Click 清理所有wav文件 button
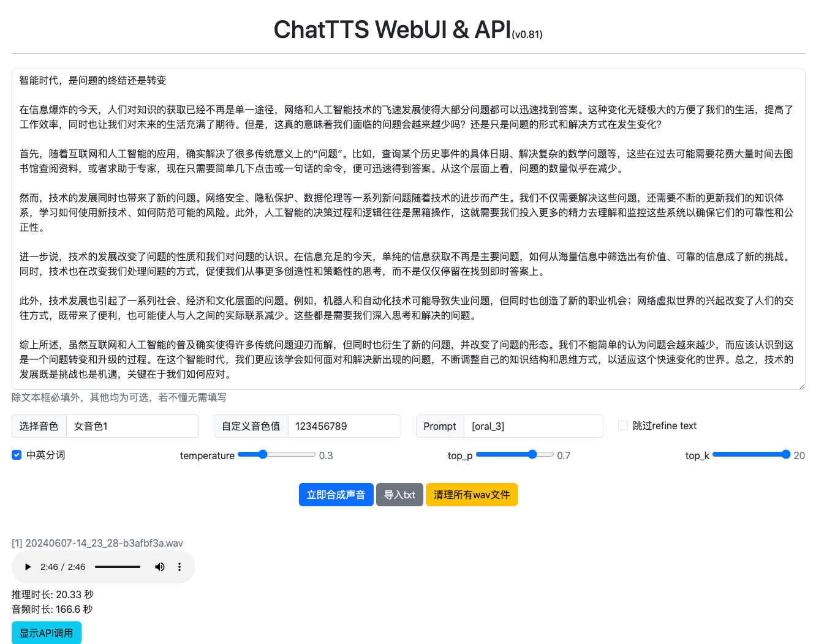This screenshot has width=835, height=644. [472, 495]
